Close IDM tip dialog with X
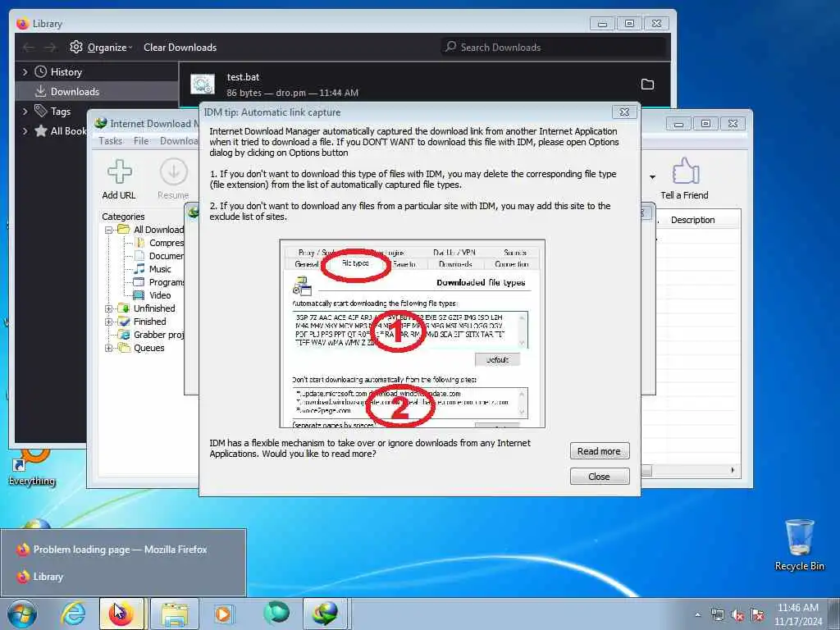Viewport: 840px width, 630px height. pyautogui.click(x=624, y=112)
